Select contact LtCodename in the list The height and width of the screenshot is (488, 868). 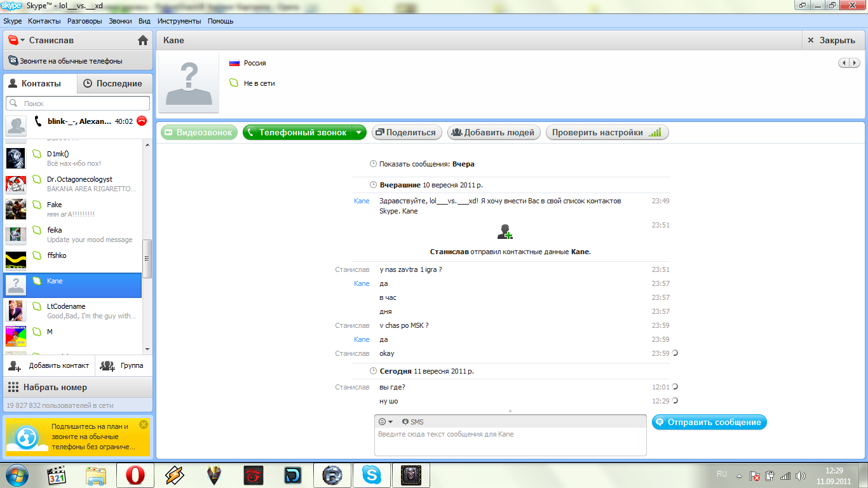73,311
